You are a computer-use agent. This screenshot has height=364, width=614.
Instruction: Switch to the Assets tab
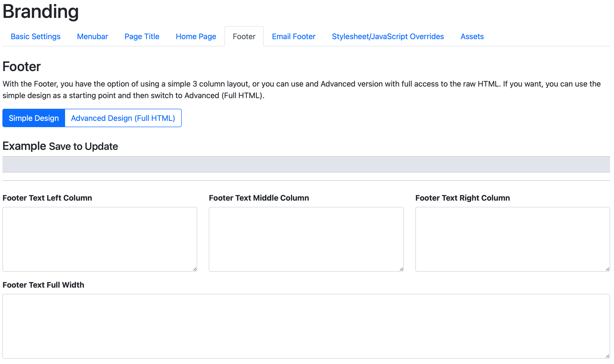click(472, 36)
